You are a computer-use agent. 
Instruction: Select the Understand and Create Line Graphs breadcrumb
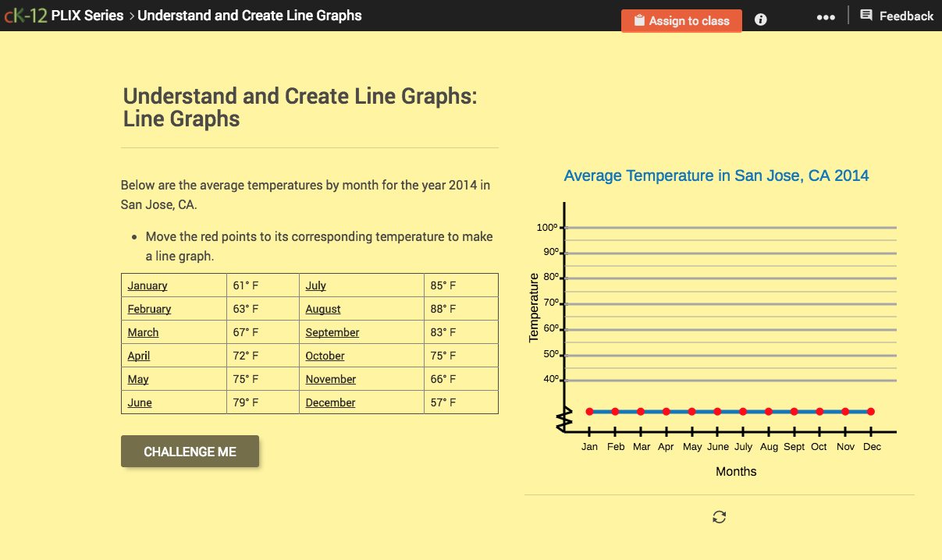[250, 15]
